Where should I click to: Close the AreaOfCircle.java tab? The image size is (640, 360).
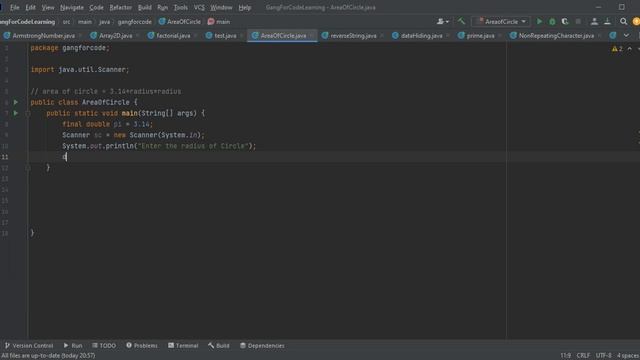312,36
